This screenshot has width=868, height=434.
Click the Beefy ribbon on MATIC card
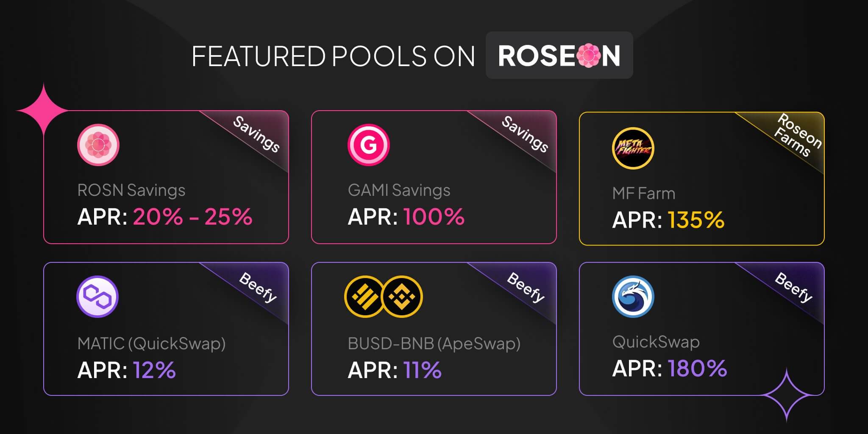(258, 288)
